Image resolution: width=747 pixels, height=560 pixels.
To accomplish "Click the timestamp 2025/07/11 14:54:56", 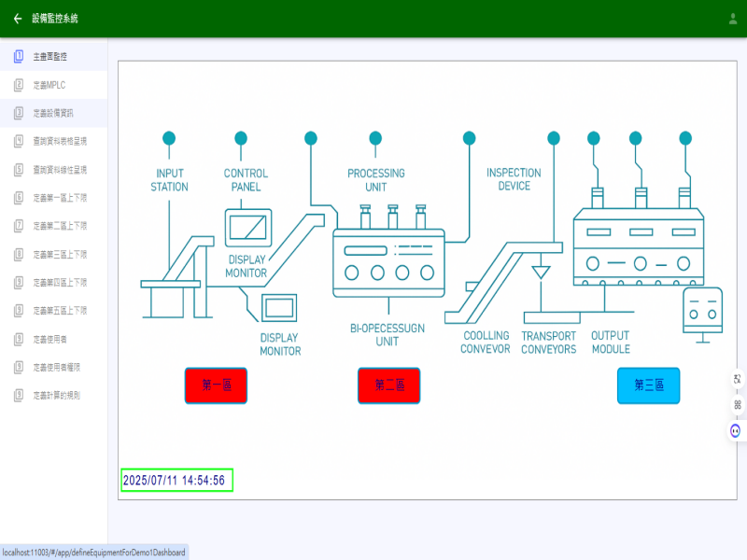I will (176, 480).
